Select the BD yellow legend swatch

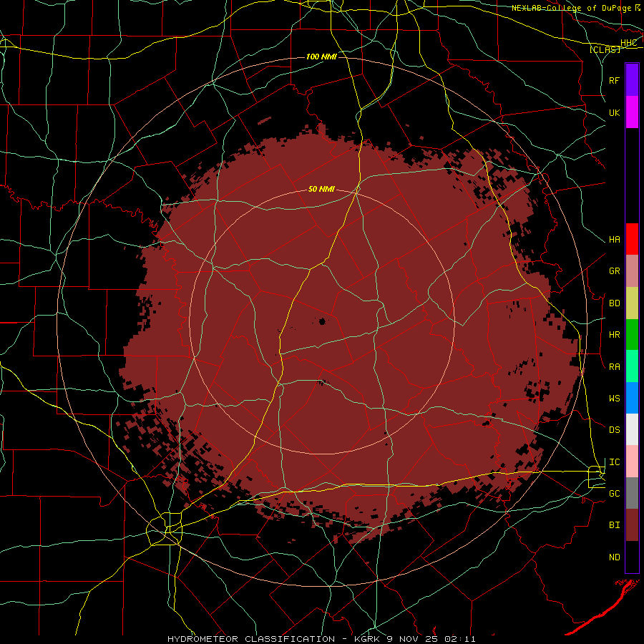click(632, 303)
